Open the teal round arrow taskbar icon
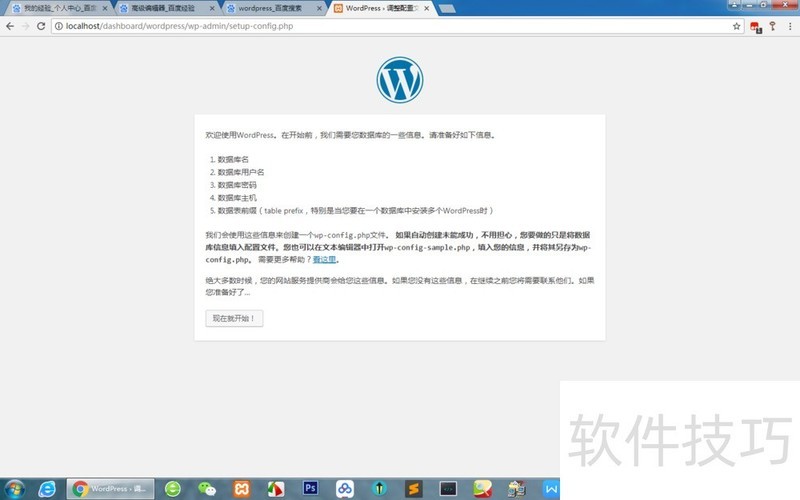Viewport: 800px width, 500px height. tap(379, 489)
